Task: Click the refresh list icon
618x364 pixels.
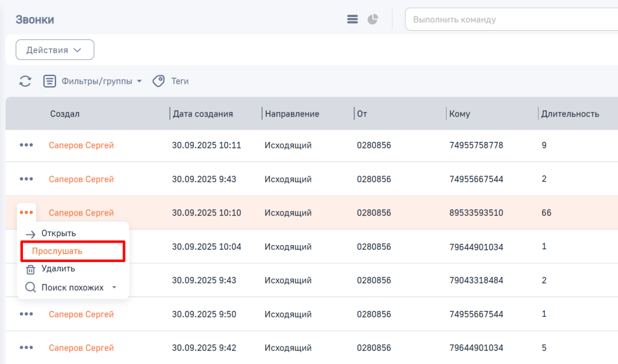Action: coord(25,81)
